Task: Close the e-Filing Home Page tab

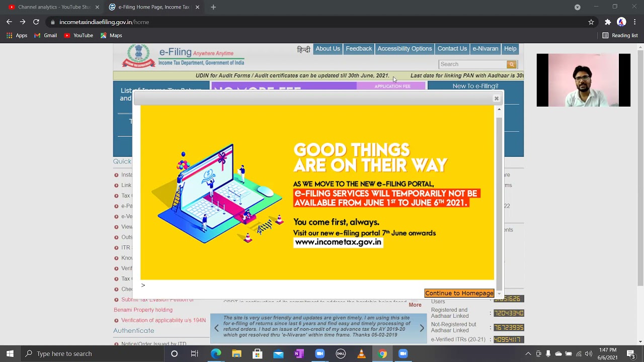Action: tap(197, 7)
